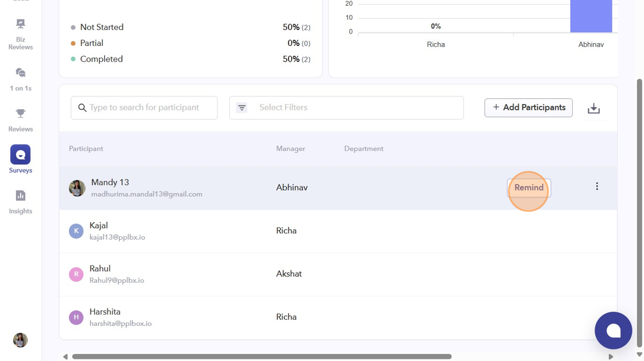
Task: Focus the participant search field
Action: (144, 107)
